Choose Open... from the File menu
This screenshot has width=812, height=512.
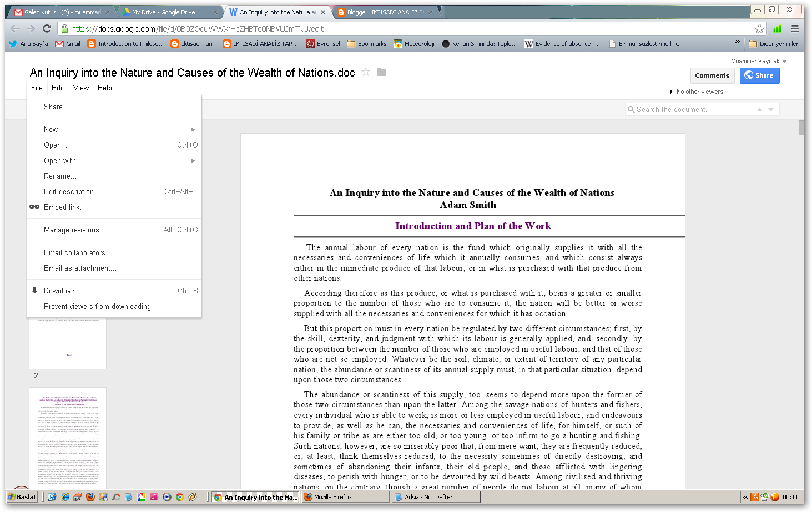click(x=114, y=145)
